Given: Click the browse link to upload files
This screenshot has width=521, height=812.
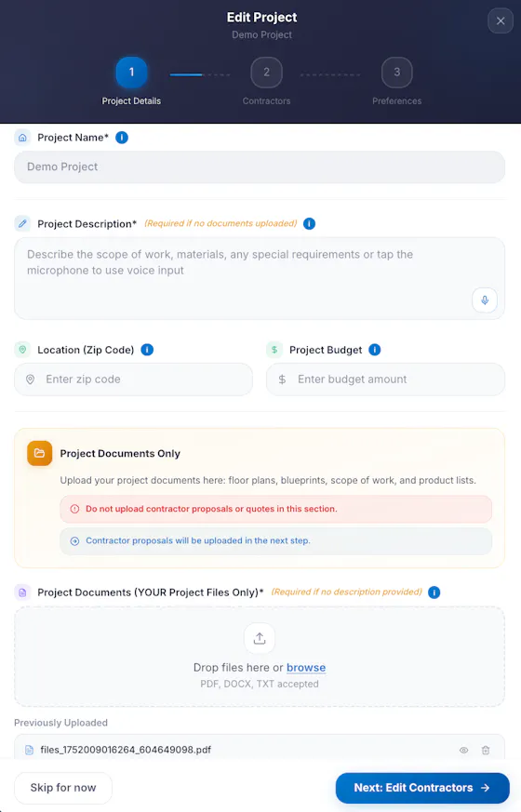Looking at the screenshot, I should click(x=306, y=668).
